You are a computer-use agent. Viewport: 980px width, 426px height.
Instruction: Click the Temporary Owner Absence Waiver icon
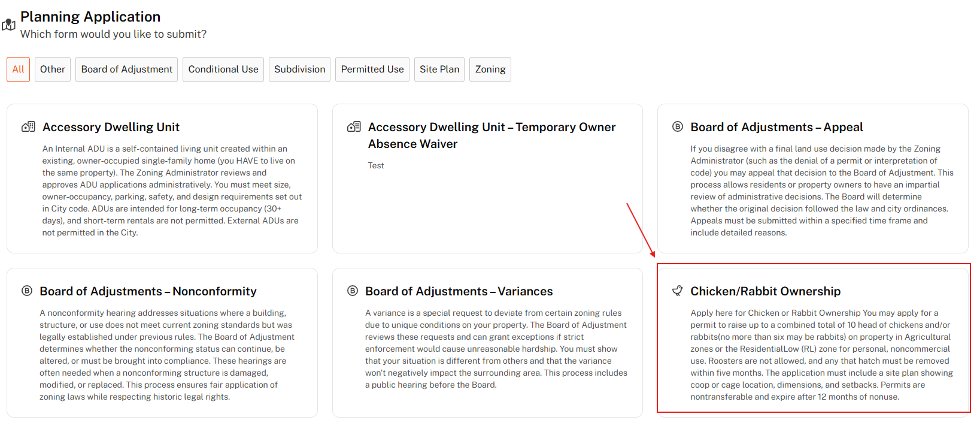point(354,127)
